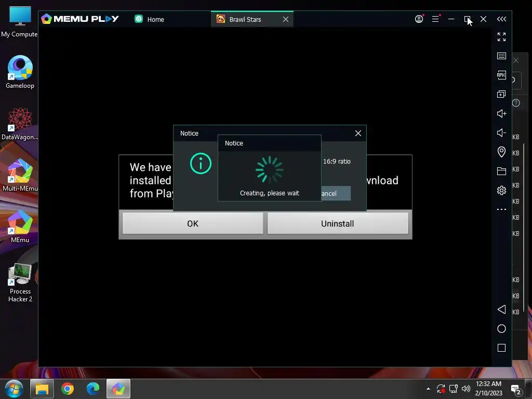Open the multi-instance window icon
The image size is (532, 399).
point(501,94)
